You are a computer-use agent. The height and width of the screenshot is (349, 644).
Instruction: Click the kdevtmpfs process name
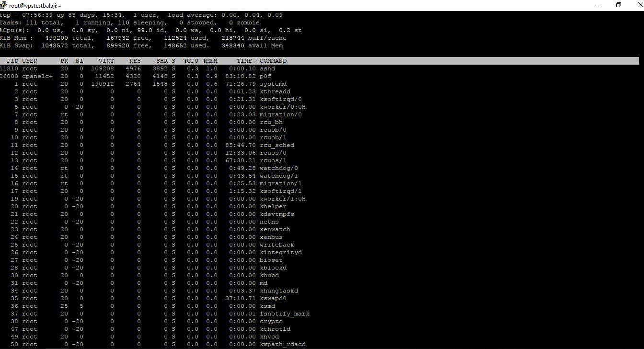click(x=277, y=214)
